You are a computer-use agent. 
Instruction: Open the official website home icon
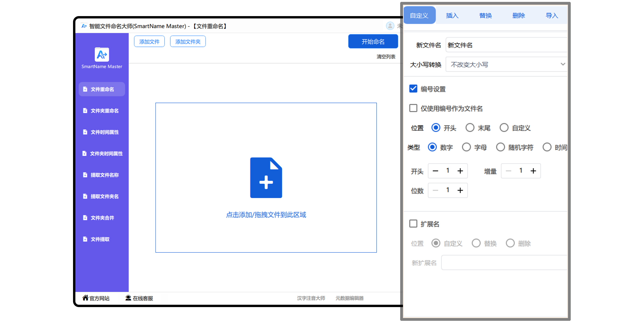point(85,297)
